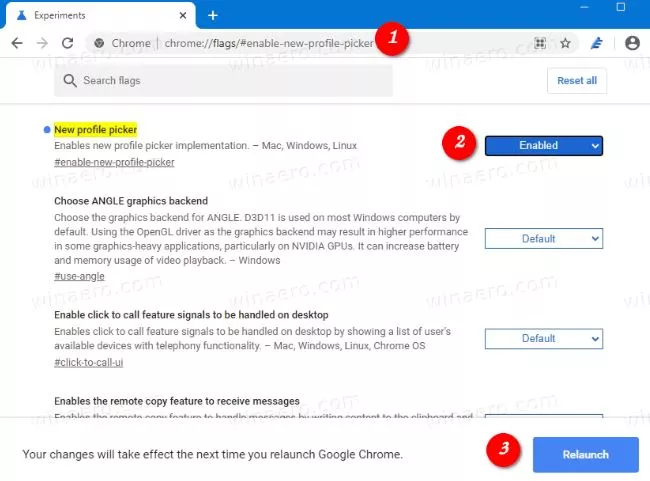This screenshot has width=650, height=481.
Task: Open the #use-angle link
Action: tap(79, 276)
